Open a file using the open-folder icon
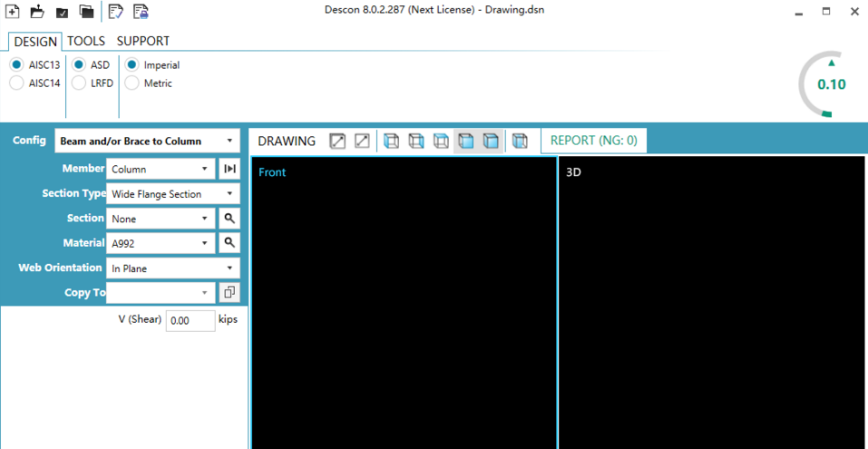Viewport: 868px width, 449px height. point(37,11)
